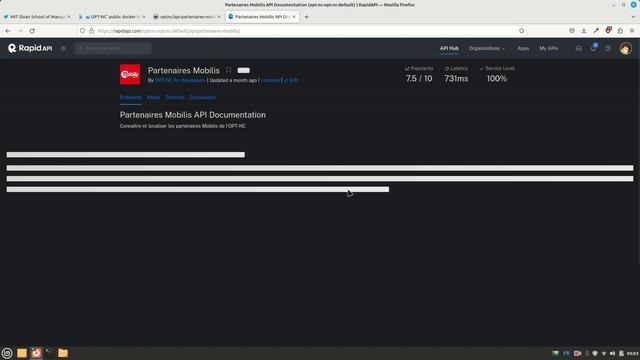Click the Edit link

(291, 80)
